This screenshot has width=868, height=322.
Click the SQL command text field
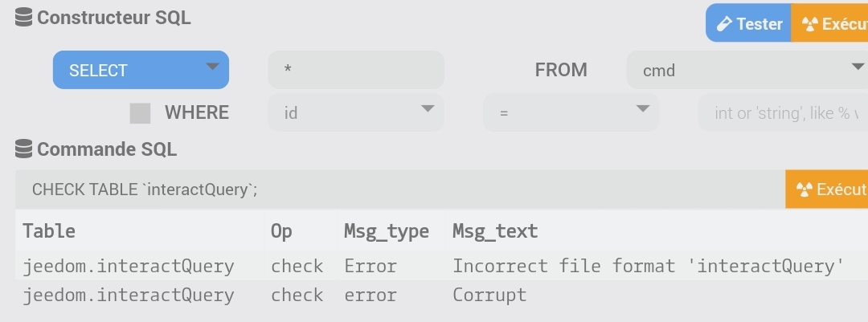coord(400,190)
